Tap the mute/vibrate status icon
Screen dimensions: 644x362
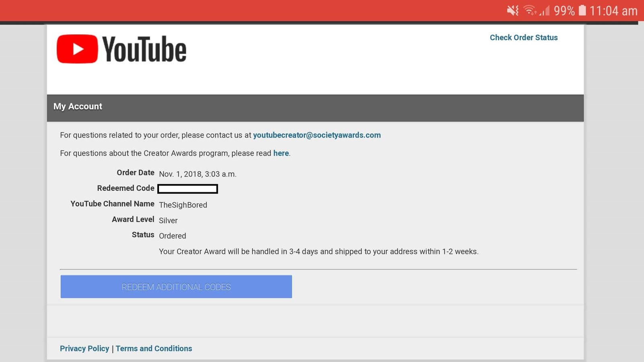[x=513, y=10]
